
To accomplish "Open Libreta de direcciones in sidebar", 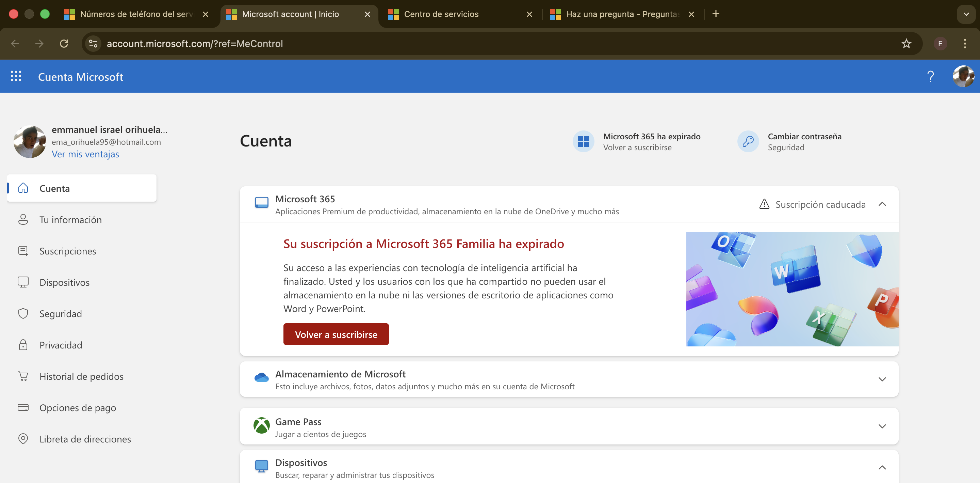I will 81,438.
